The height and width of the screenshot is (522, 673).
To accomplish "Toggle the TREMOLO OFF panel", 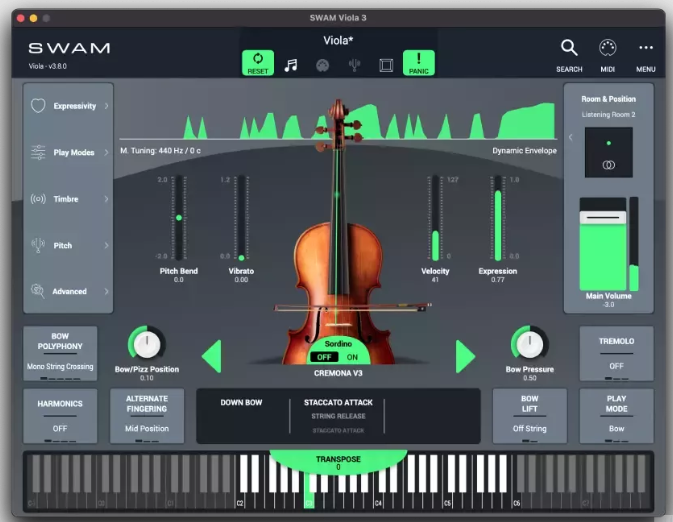I will coord(616,353).
